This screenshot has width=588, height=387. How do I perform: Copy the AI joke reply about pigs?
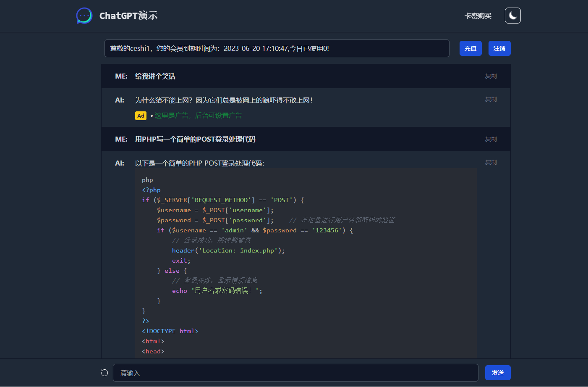click(491, 99)
